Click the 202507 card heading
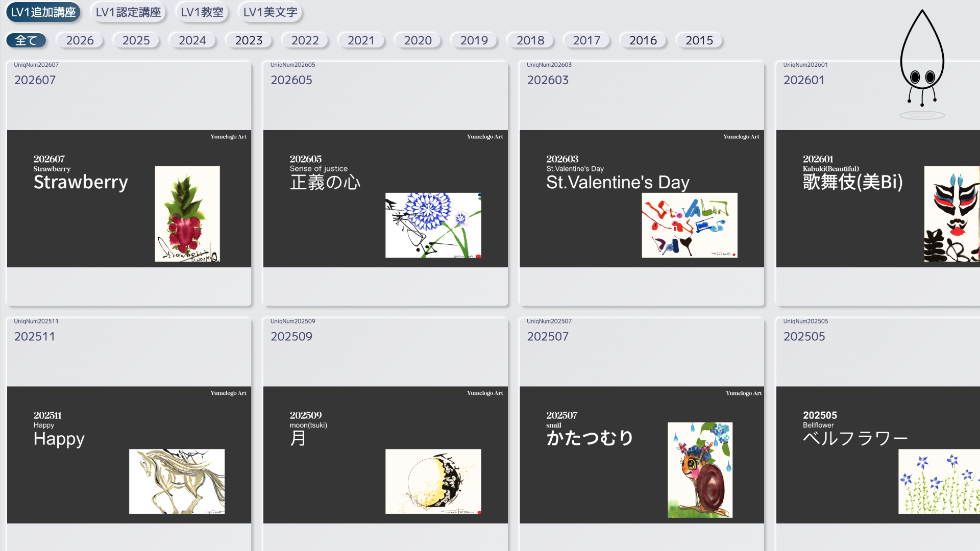This screenshot has height=551, width=980. [548, 337]
